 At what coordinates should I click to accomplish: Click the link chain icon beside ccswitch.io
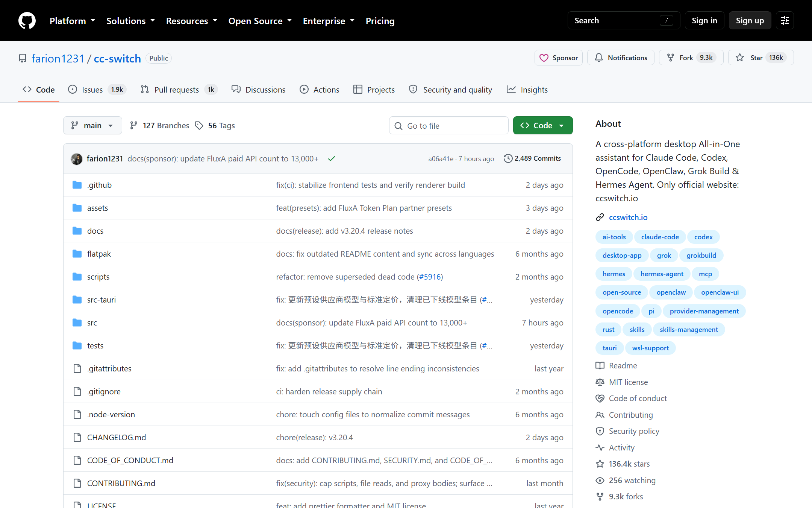tap(600, 217)
